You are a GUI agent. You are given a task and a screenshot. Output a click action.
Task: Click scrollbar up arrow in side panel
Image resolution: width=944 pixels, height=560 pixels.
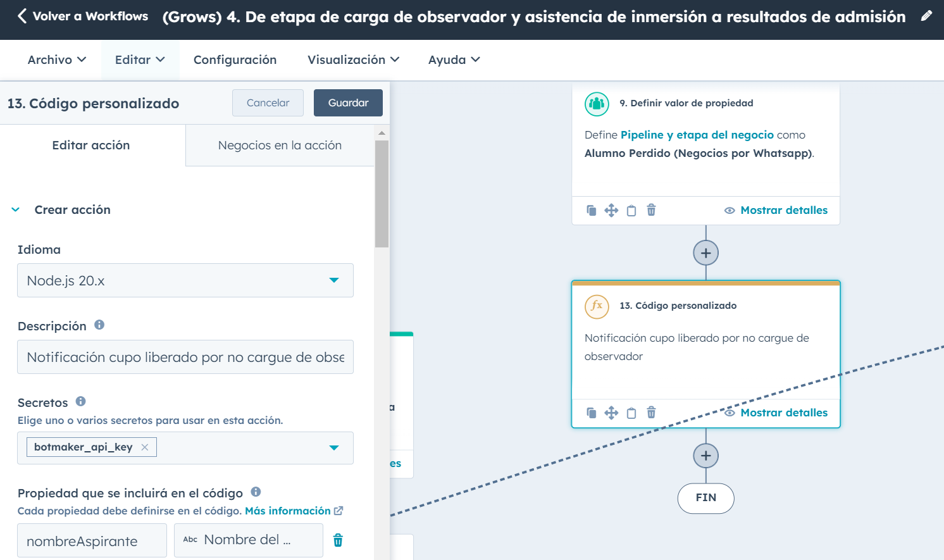(382, 133)
